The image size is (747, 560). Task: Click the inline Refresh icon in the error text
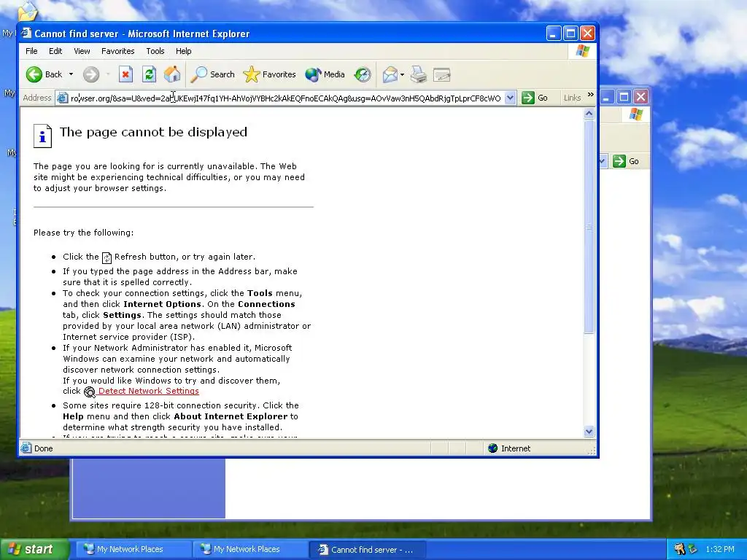click(107, 257)
